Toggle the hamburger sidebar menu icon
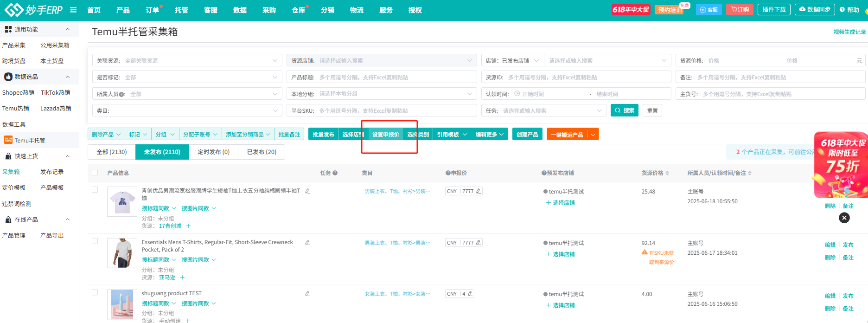Viewport: 868px width, 323px height. click(73, 10)
